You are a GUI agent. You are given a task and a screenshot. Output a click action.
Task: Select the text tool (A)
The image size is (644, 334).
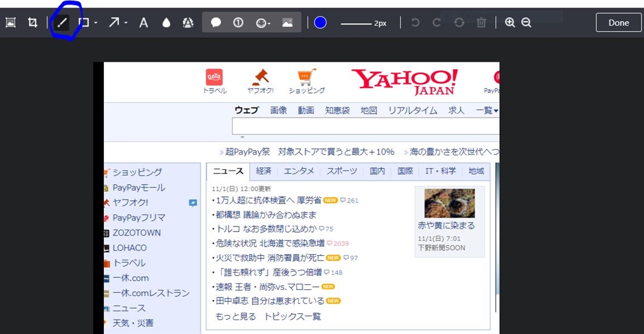click(x=143, y=23)
